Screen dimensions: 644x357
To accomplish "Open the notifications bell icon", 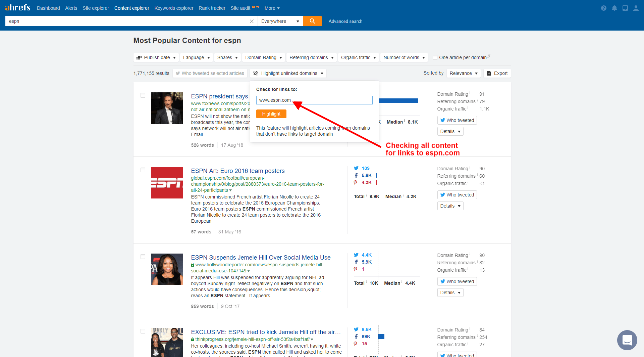I will click(614, 8).
